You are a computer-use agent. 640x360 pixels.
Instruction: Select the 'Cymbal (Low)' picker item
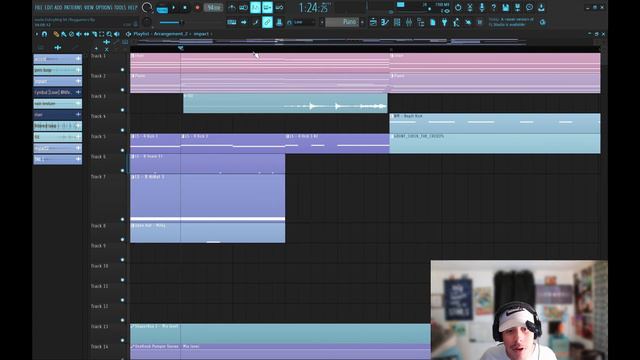tap(58, 92)
